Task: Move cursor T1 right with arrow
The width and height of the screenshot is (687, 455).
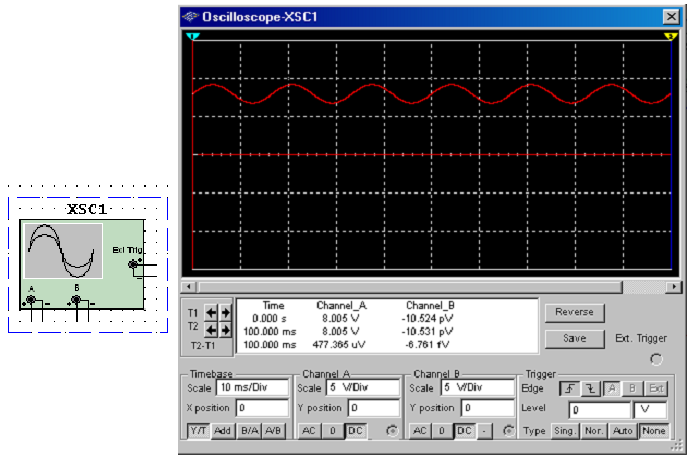Action: (x=224, y=312)
